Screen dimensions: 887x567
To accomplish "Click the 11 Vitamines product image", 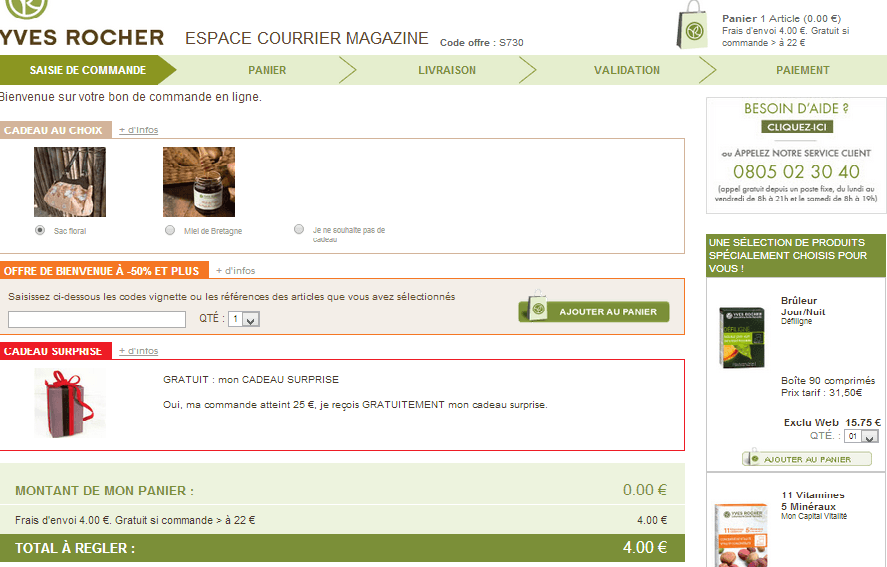I will click(x=741, y=530).
